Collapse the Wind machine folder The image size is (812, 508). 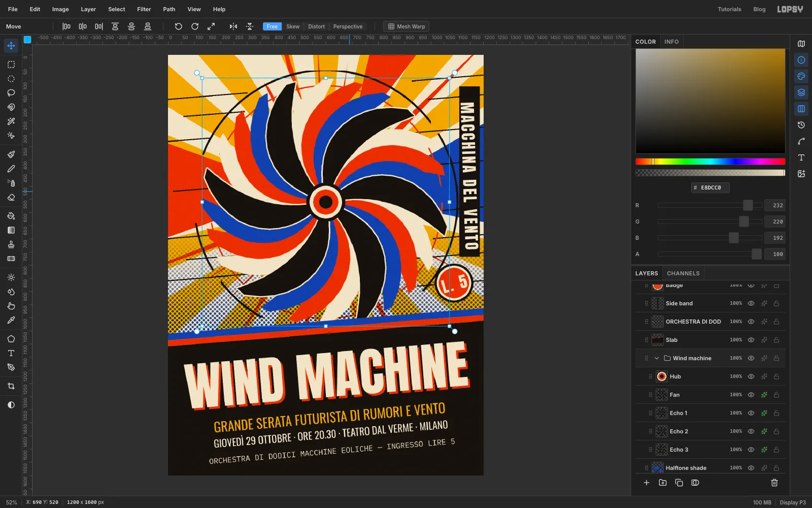coord(657,358)
